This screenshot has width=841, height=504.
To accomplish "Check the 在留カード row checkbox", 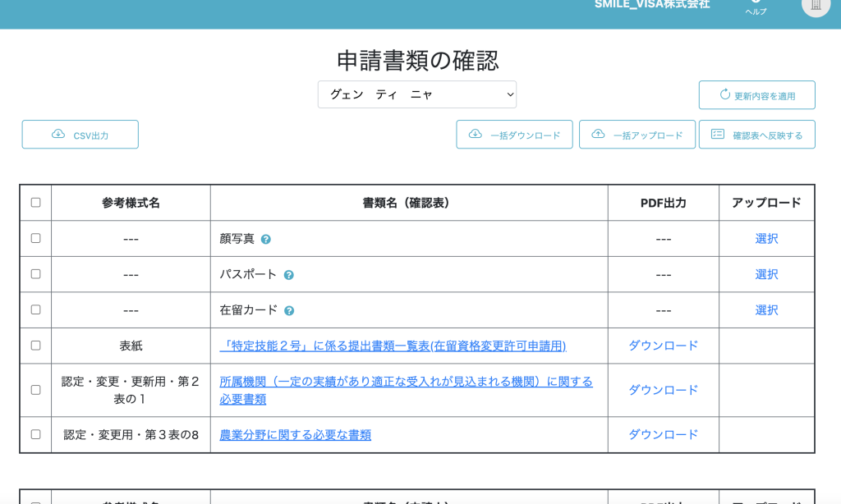I will [x=35, y=309].
